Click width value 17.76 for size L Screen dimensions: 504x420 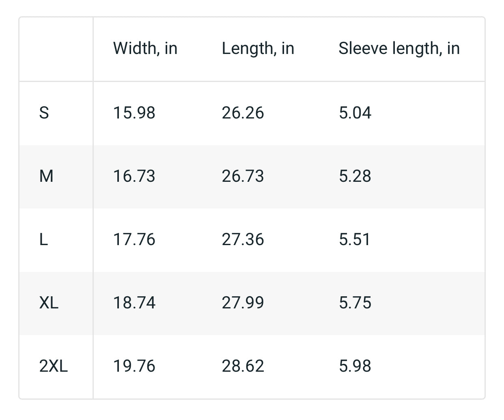pyautogui.click(x=134, y=239)
